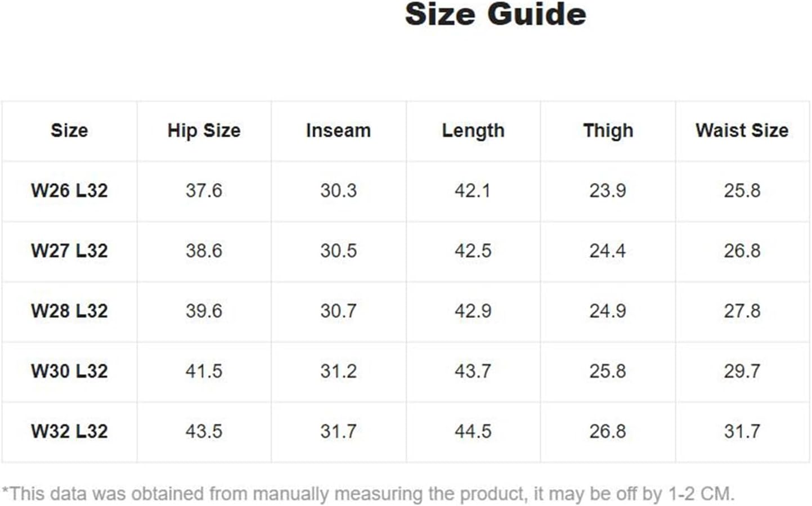812x506 pixels.
Task: Select the Size column header
Action: click(69, 131)
